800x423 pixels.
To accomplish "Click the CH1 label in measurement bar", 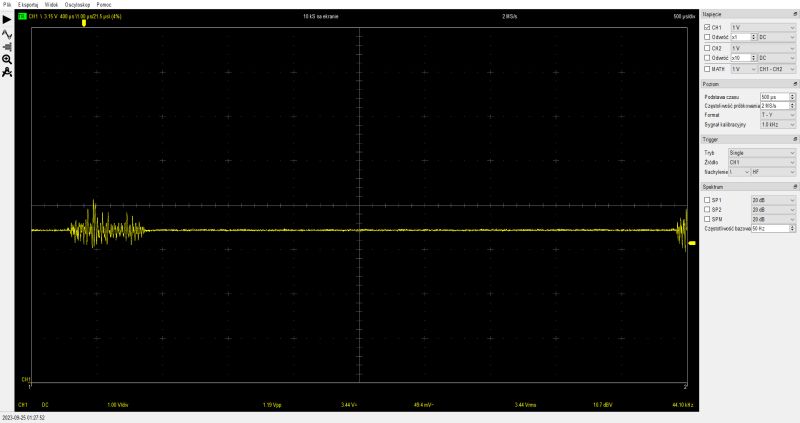I will tap(22, 405).
